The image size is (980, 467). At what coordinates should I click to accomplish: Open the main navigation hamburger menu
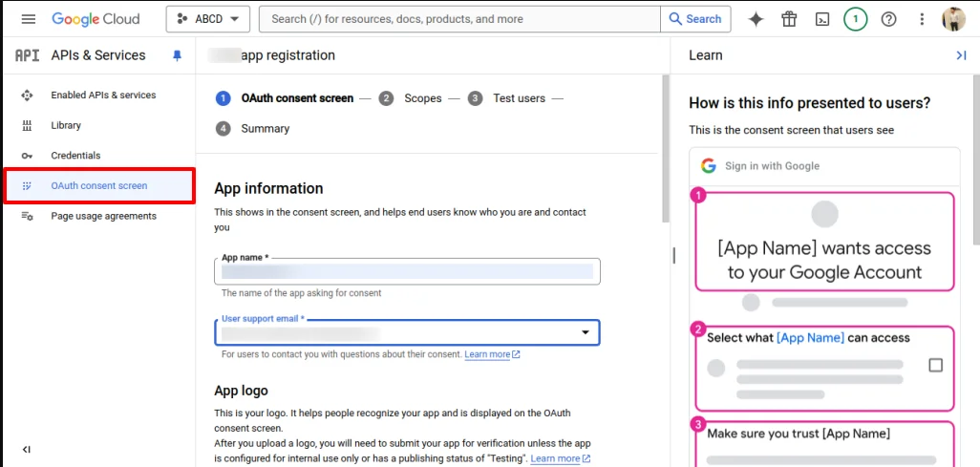tap(28, 19)
